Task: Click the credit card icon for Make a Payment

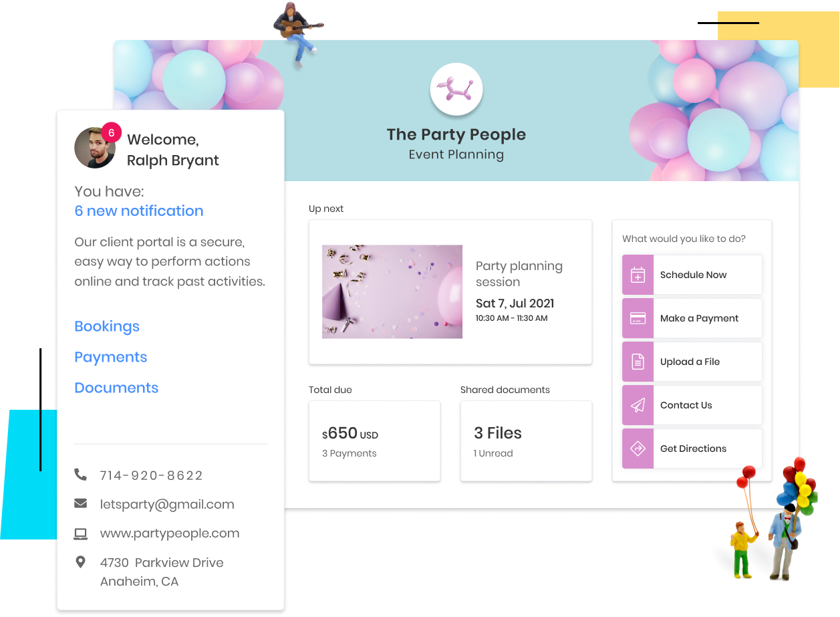Action: (638, 318)
